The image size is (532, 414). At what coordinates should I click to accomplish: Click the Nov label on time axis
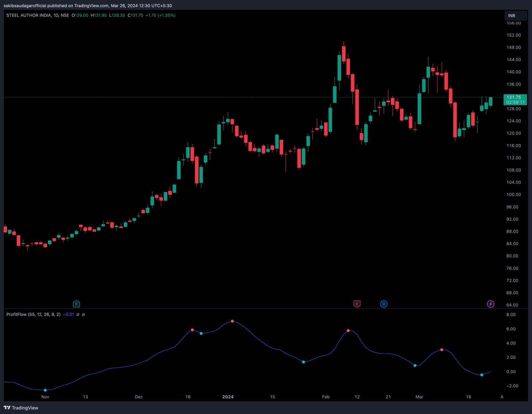(45, 397)
